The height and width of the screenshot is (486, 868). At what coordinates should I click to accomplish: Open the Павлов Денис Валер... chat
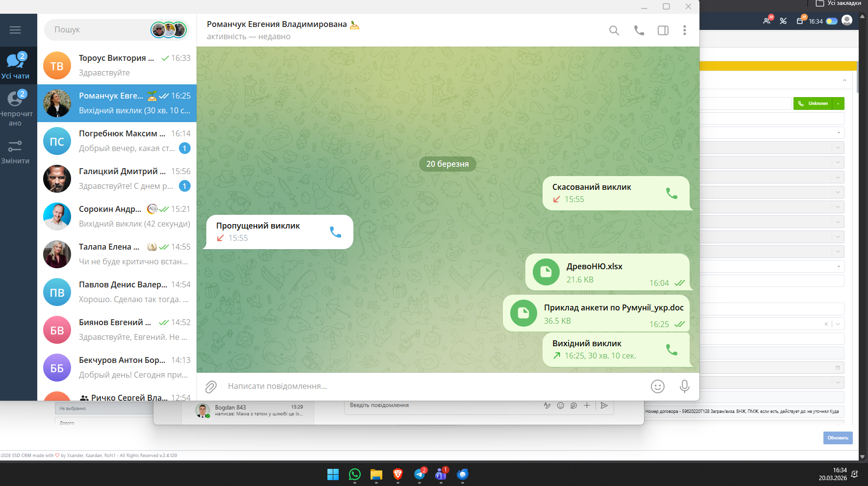pos(117,292)
